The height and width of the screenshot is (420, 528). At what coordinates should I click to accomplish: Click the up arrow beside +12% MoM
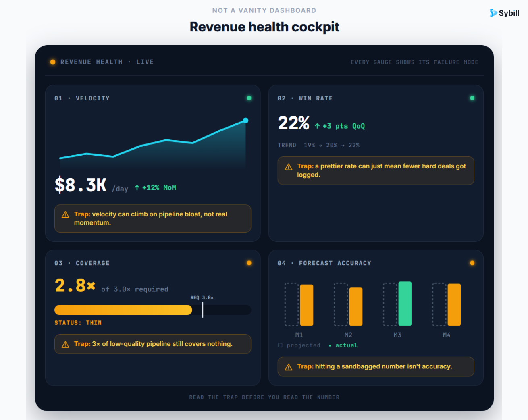coord(137,187)
